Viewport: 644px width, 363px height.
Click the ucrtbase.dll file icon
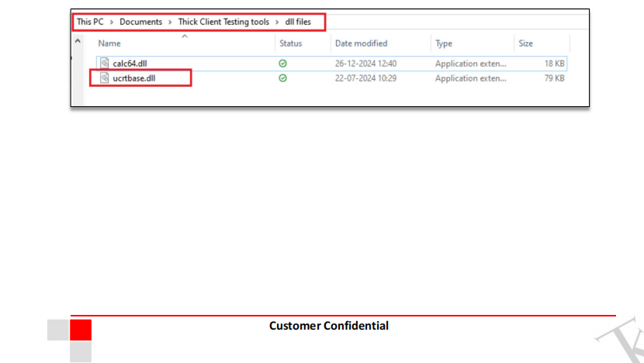point(104,78)
